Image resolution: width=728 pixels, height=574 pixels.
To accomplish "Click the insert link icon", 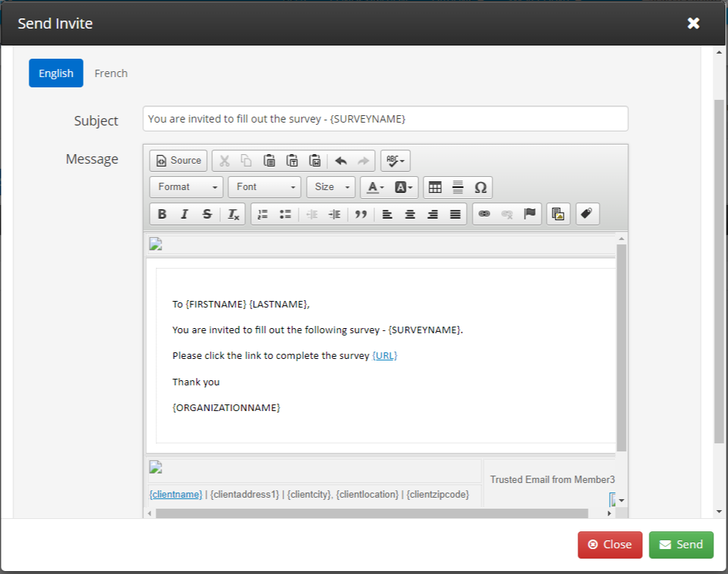I will (x=484, y=214).
